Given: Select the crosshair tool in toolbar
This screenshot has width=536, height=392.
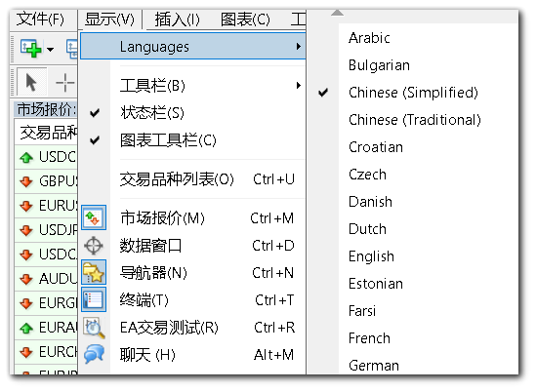Looking at the screenshot, I should click(x=64, y=82).
